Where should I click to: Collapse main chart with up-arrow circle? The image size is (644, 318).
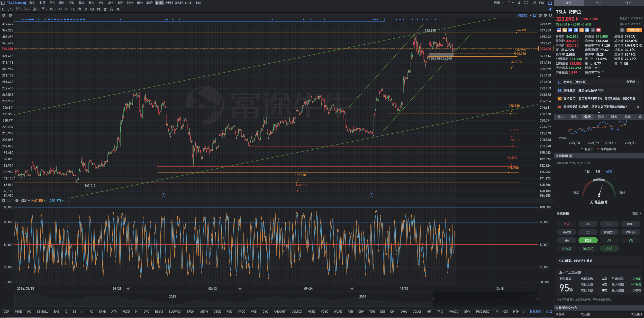click(10, 15)
